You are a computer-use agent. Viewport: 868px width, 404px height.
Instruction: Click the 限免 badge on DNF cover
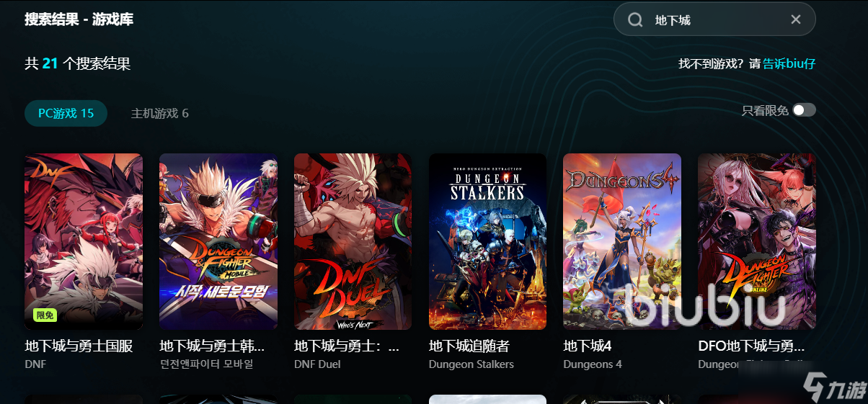pos(45,315)
